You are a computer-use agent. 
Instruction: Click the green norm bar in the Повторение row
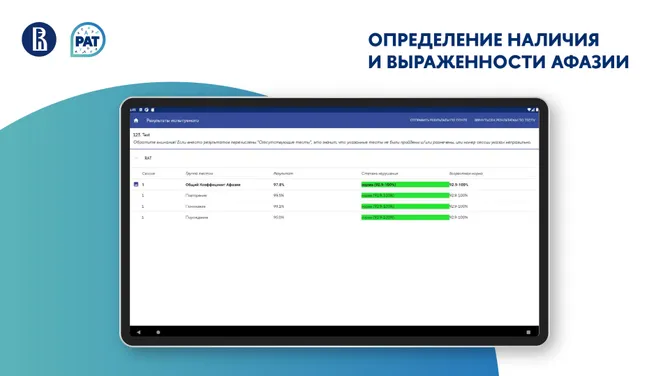point(405,195)
